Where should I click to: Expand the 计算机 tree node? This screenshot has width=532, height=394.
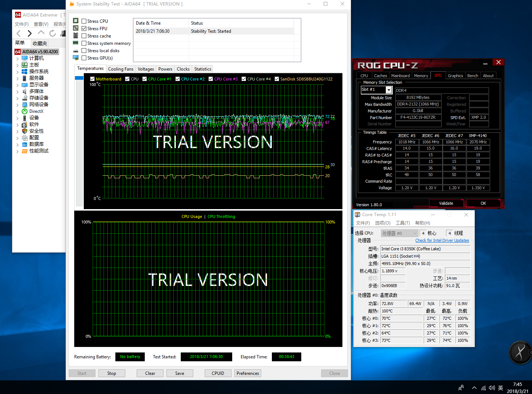(17, 58)
